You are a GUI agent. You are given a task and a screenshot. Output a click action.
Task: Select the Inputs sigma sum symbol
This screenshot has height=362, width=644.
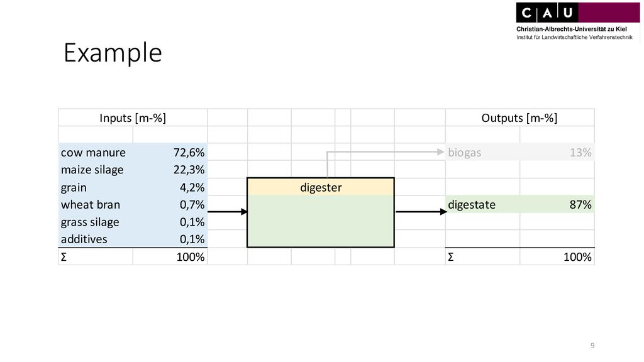(64, 257)
